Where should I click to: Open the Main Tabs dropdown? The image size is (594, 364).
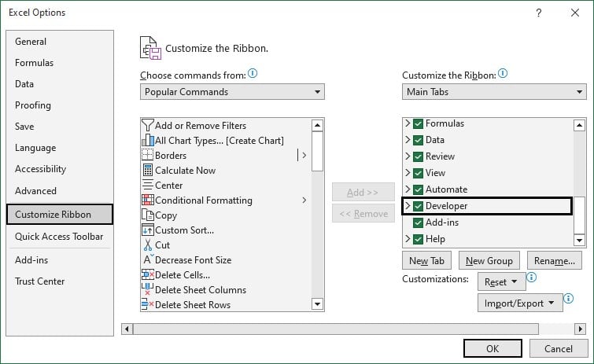pyautogui.click(x=494, y=91)
